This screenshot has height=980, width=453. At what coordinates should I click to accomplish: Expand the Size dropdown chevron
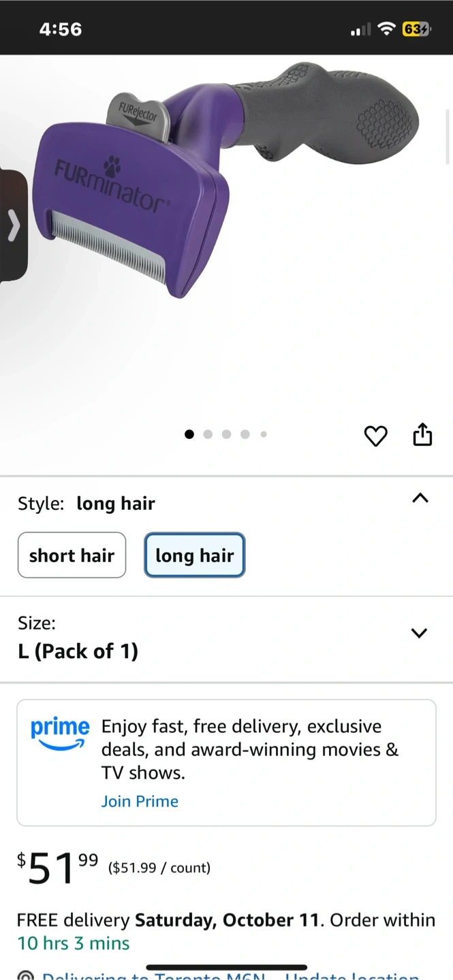point(419,633)
